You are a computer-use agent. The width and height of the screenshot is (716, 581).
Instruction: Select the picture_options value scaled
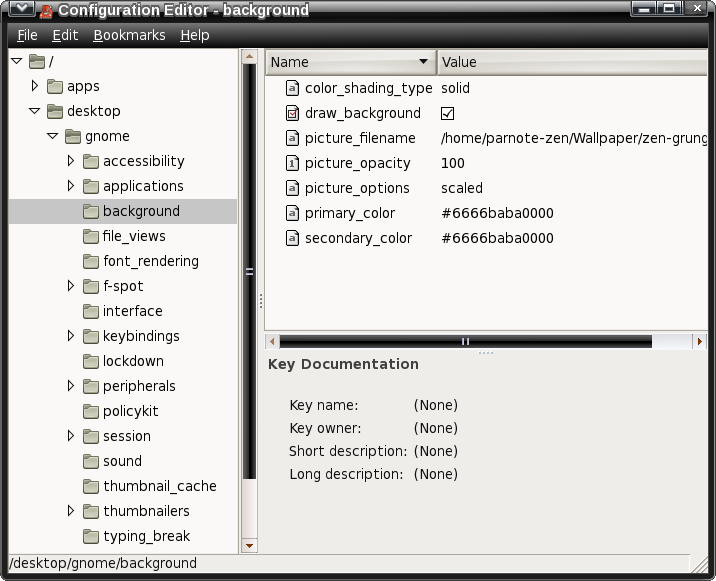click(462, 188)
